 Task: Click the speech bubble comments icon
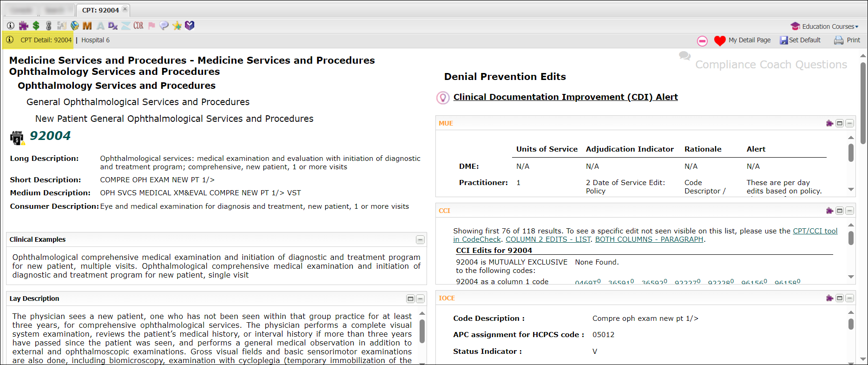(x=164, y=26)
